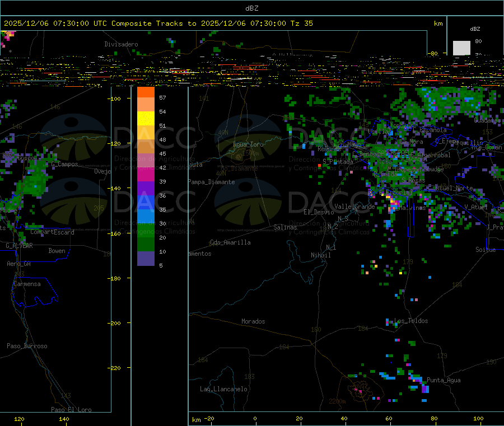Pick the gold swatch between 51 and 48

[146, 132]
